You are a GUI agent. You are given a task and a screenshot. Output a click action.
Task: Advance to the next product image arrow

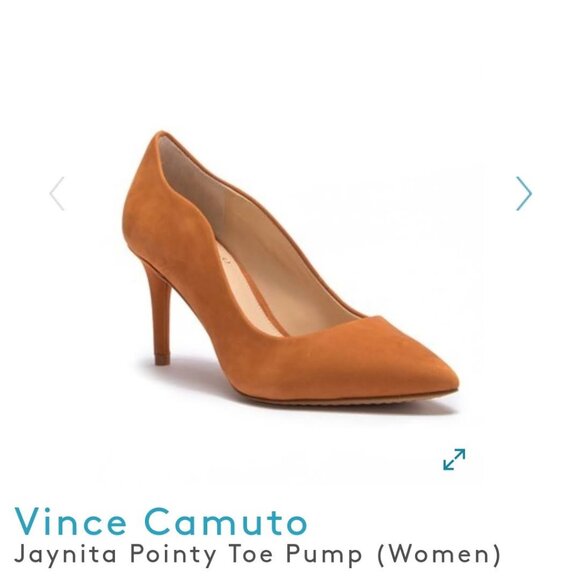click(x=524, y=193)
